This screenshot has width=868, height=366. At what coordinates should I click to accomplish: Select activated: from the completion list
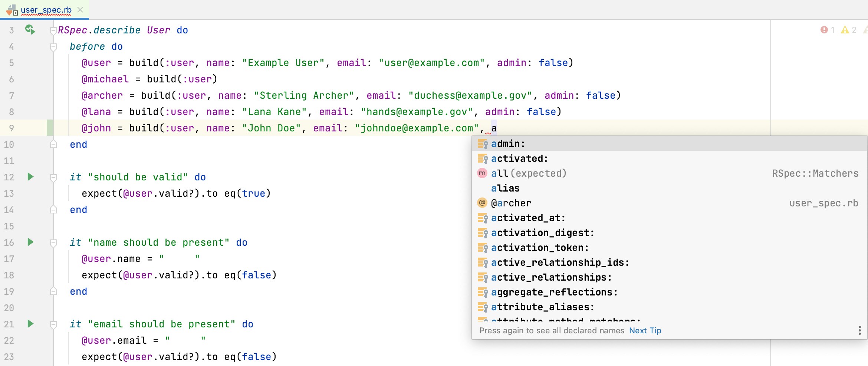(519, 159)
